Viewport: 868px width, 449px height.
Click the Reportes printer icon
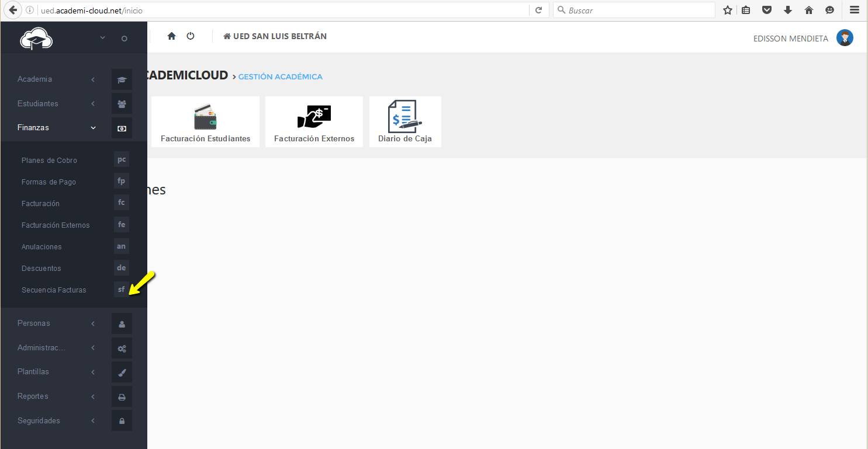tap(122, 396)
